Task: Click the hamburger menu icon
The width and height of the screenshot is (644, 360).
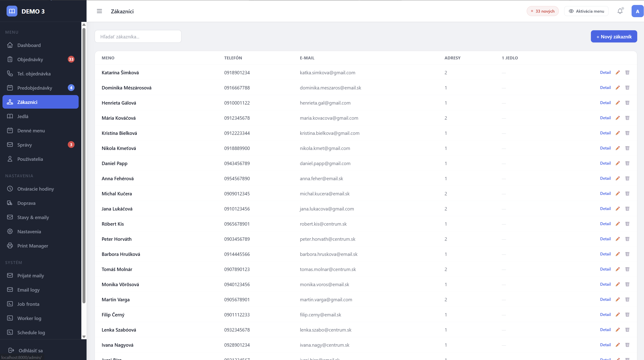Action: point(99,11)
